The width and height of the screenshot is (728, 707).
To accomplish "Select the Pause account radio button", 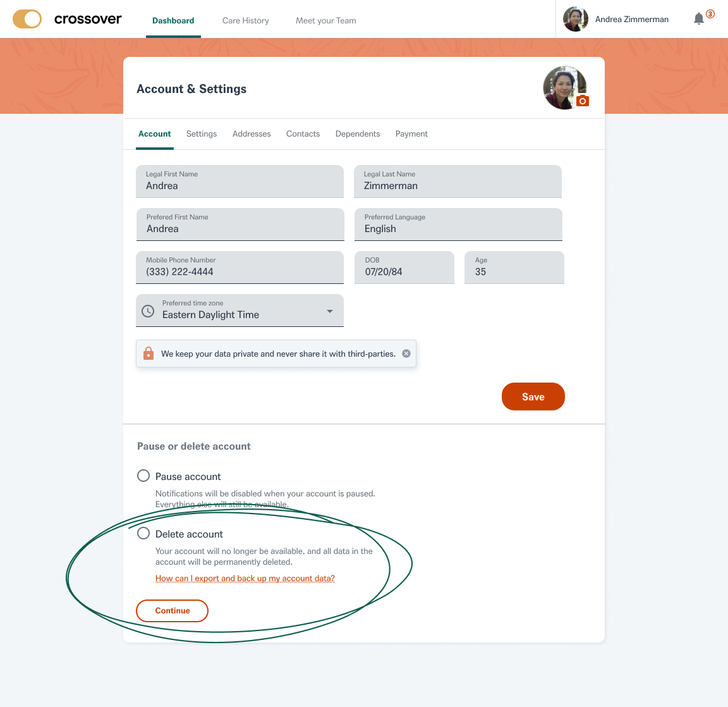I will (x=143, y=476).
